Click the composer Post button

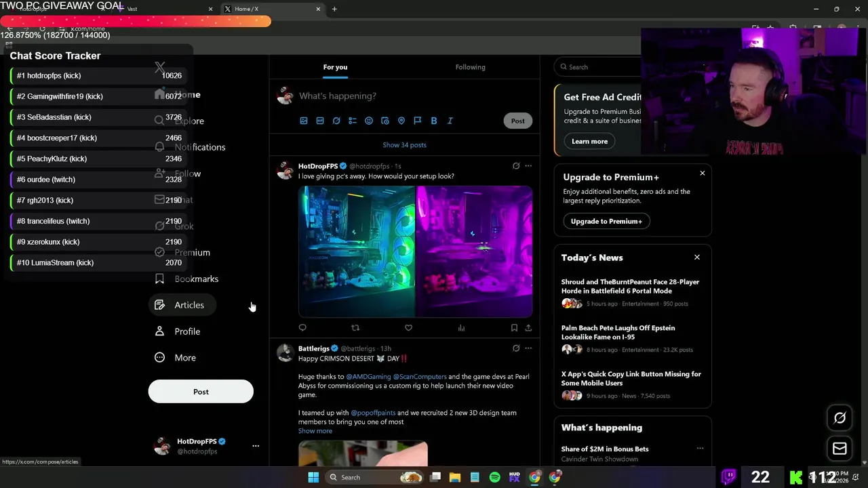click(517, 121)
